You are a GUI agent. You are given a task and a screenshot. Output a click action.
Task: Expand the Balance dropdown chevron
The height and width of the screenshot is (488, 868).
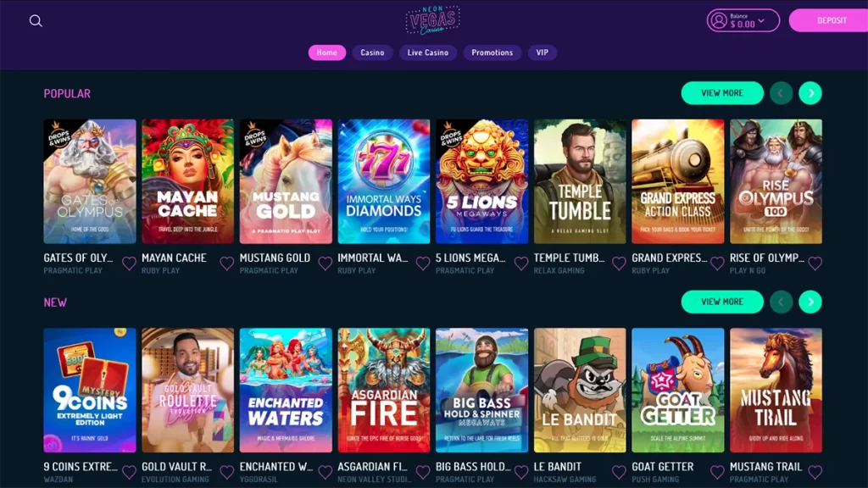tap(761, 21)
